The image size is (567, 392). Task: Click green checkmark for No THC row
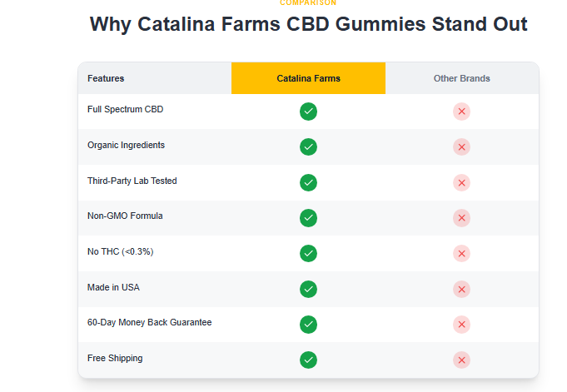(308, 253)
